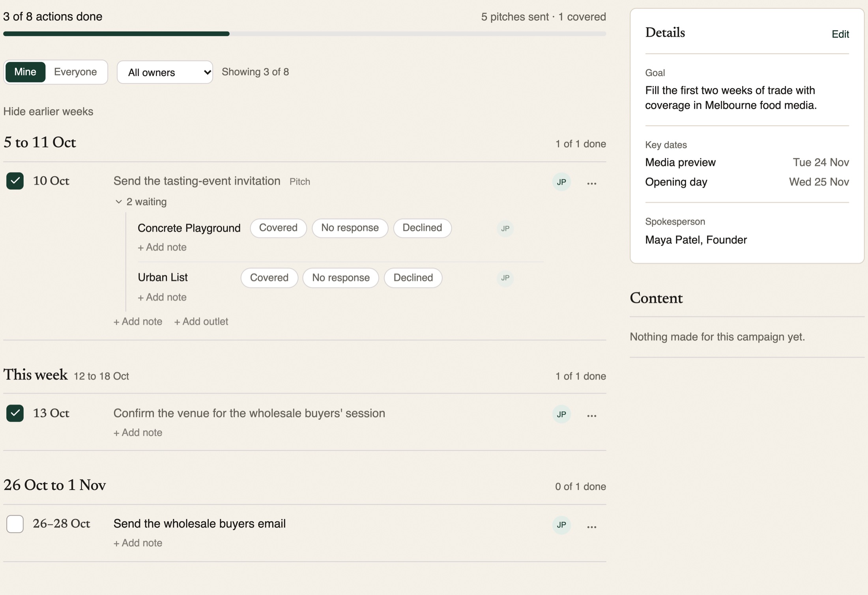868x595 pixels.
Task: Click the 'This week' section heading
Action: point(36,375)
